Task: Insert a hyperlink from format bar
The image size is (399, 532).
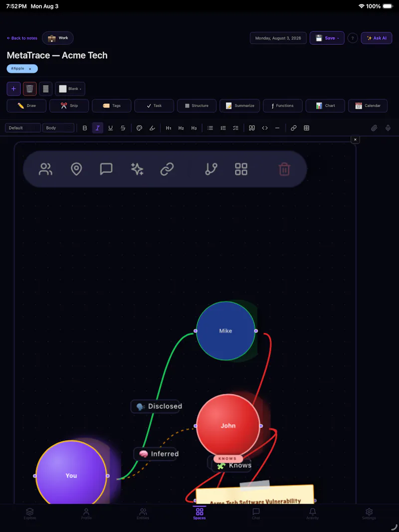Action: [x=294, y=128]
